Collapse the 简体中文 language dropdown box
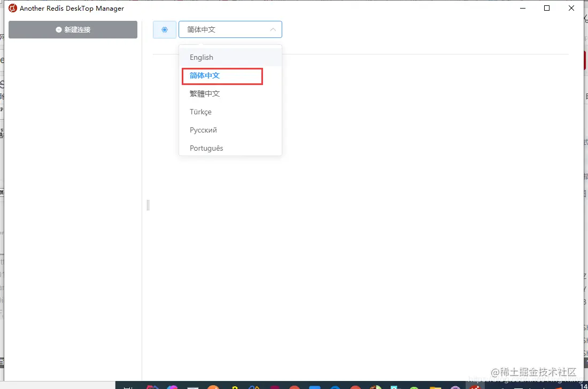 coord(230,29)
